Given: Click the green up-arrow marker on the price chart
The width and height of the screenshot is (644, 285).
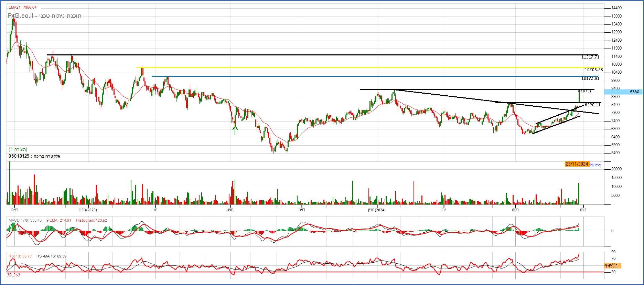Looking at the screenshot, I should pyautogui.click(x=235, y=129).
